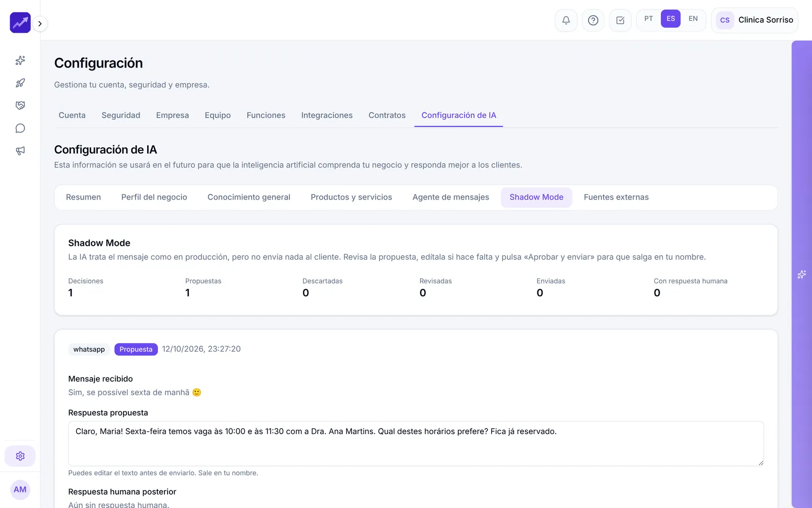Open the megaphone campaigns icon in sidebar
Screen dimensions: 812x508
(20, 151)
